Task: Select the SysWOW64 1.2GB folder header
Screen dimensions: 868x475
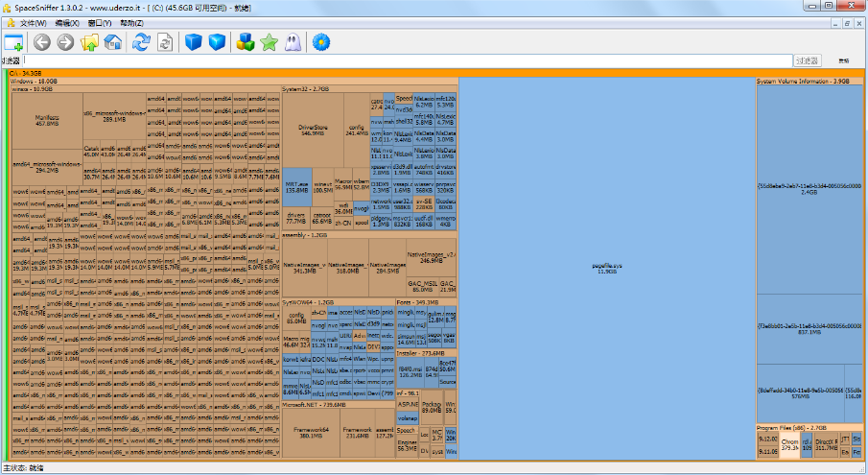Action: tap(338, 302)
